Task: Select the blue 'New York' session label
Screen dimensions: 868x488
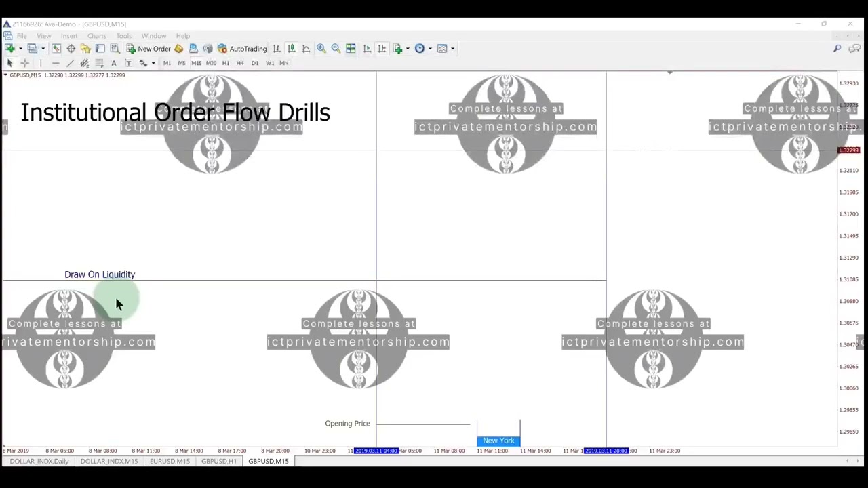Action: click(x=498, y=441)
